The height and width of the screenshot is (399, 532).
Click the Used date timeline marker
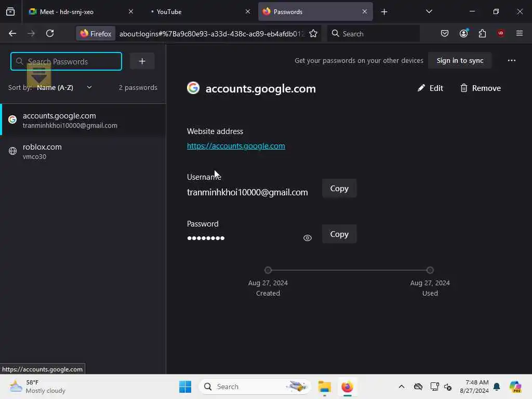click(x=430, y=270)
